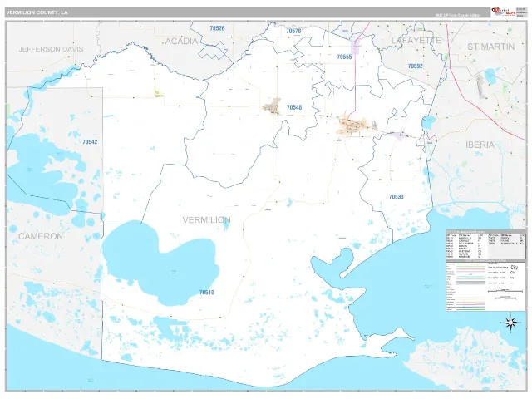Click the ZIP Code index table
Image resolution: width=532 pixels, height=399 pixels.
pos(485,244)
